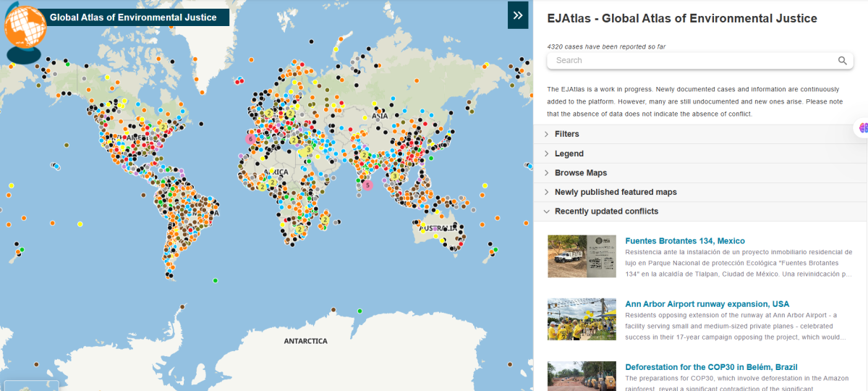
Task: Click the brain assistant icon at right edge
Action: coord(863,128)
